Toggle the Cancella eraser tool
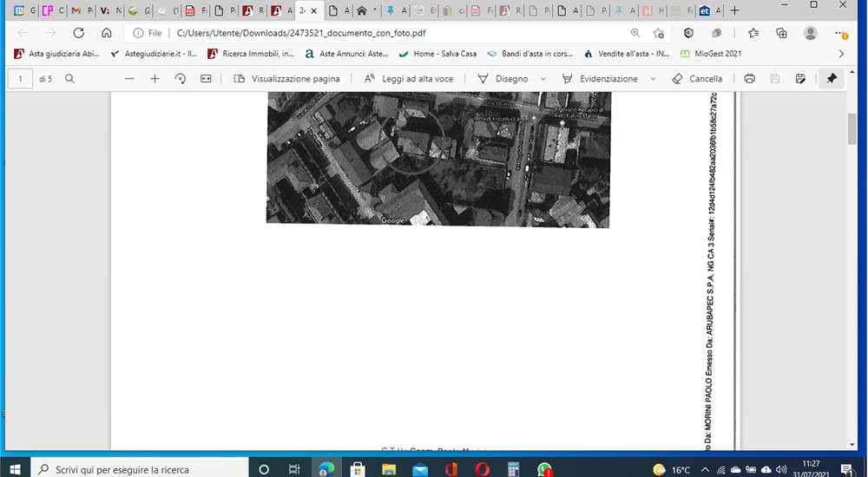 pos(698,79)
